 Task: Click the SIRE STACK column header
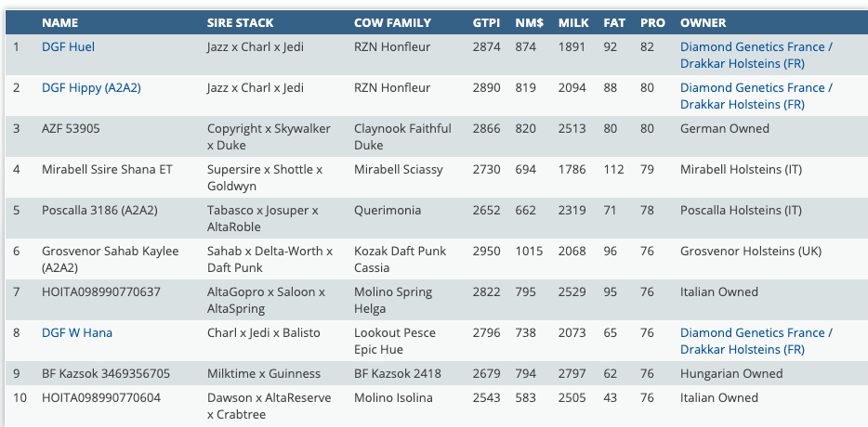[240, 22]
